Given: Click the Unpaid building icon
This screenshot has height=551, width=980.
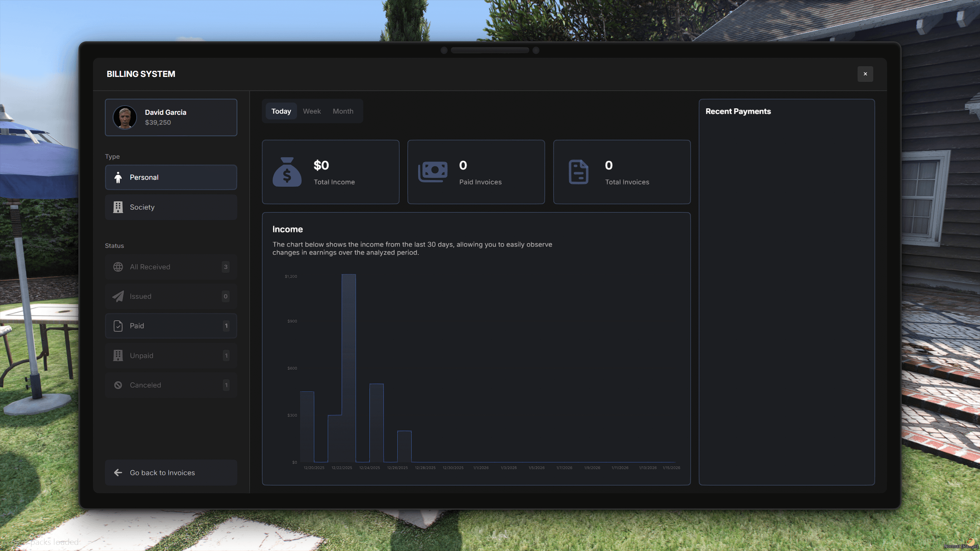Looking at the screenshot, I should pyautogui.click(x=118, y=355).
